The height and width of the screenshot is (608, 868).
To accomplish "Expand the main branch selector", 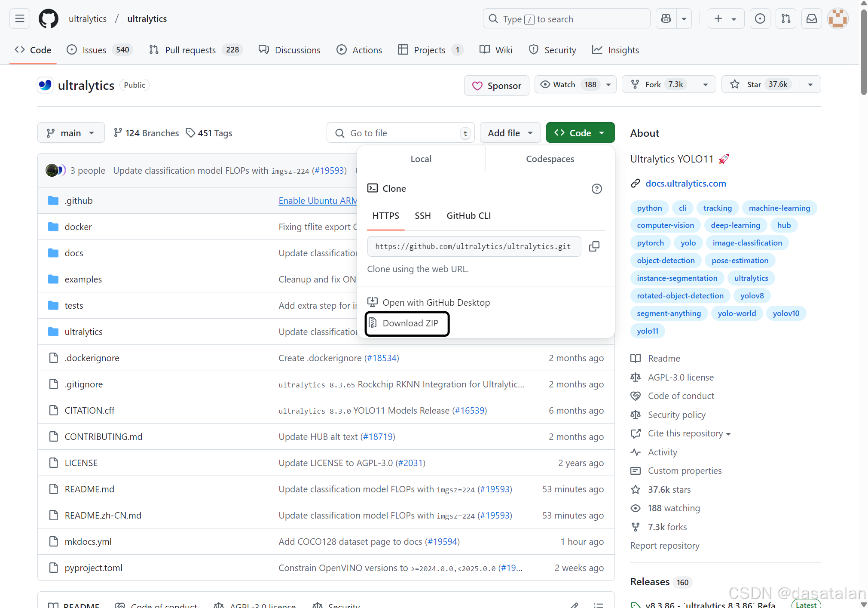I will (x=70, y=133).
